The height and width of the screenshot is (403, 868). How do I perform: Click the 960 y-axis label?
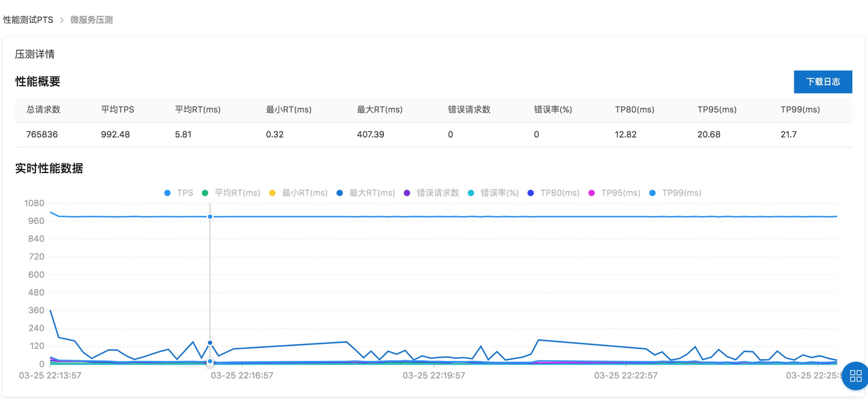click(36, 221)
